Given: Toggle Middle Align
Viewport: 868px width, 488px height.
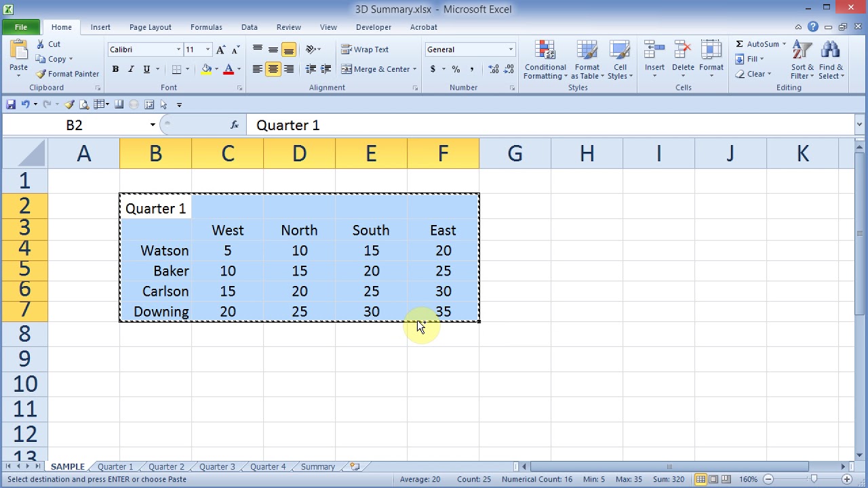Looking at the screenshot, I should click(273, 49).
